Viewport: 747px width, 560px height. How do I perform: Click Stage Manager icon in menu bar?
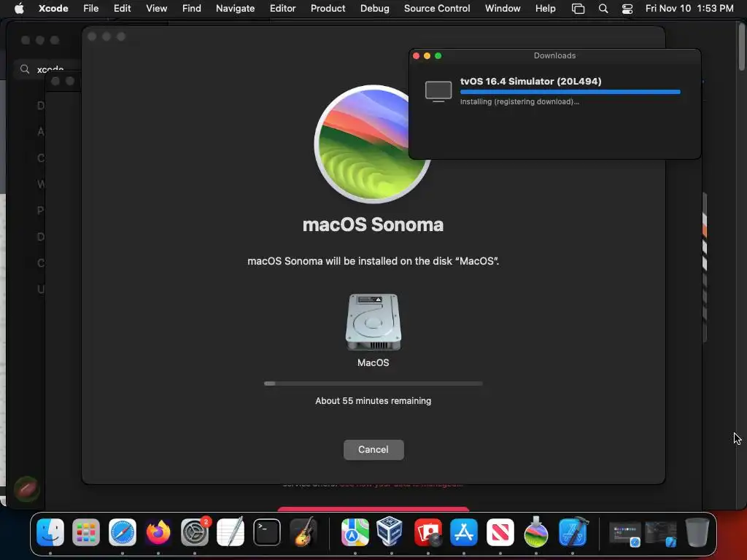[578, 9]
